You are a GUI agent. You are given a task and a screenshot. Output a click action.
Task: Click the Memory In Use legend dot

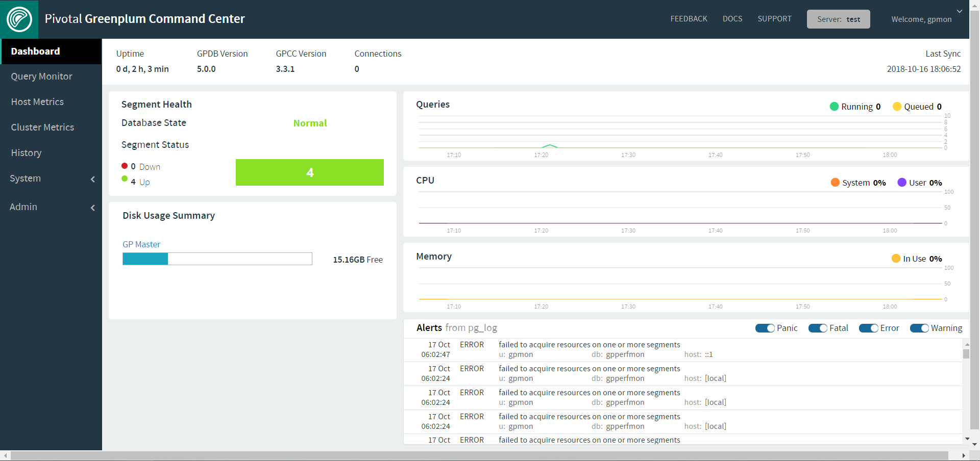pos(896,258)
